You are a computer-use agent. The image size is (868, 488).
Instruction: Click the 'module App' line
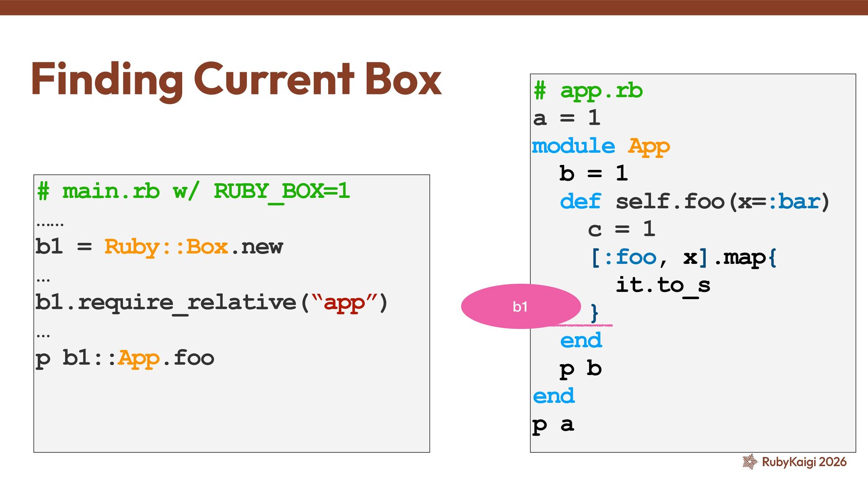click(600, 146)
